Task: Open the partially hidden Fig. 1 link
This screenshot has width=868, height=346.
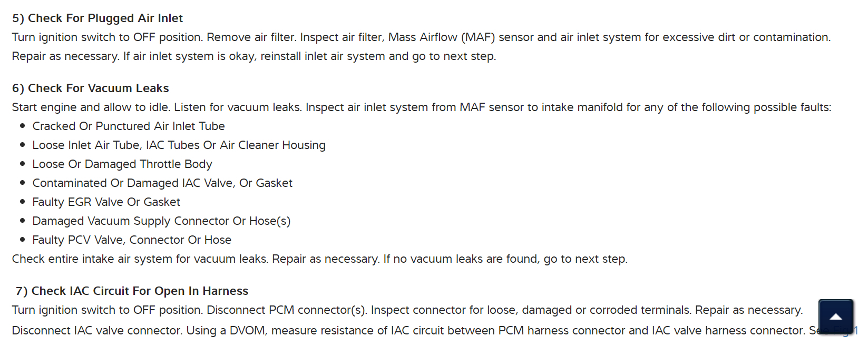Action: (x=856, y=331)
